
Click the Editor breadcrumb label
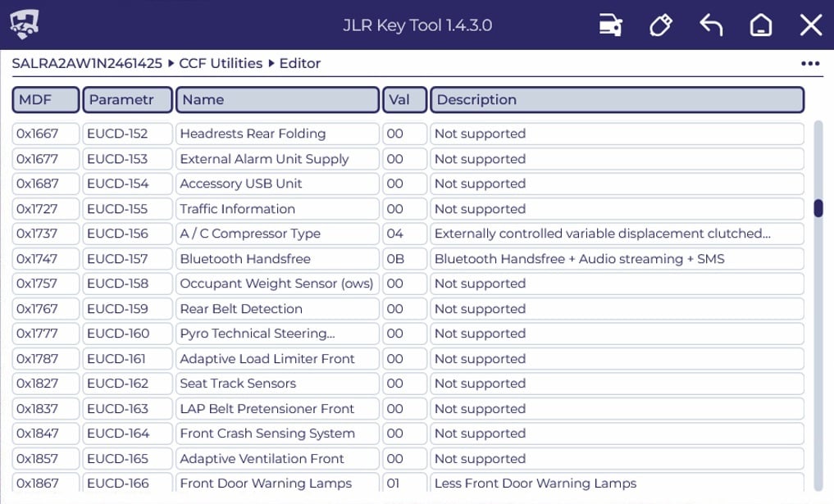pyautogui.click(x=299, y=63)
